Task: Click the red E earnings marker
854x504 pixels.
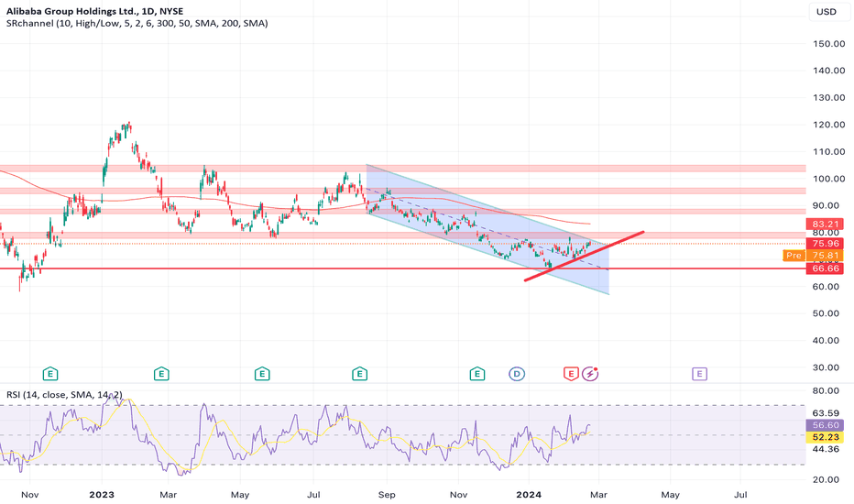Action: tap(571, 374)
